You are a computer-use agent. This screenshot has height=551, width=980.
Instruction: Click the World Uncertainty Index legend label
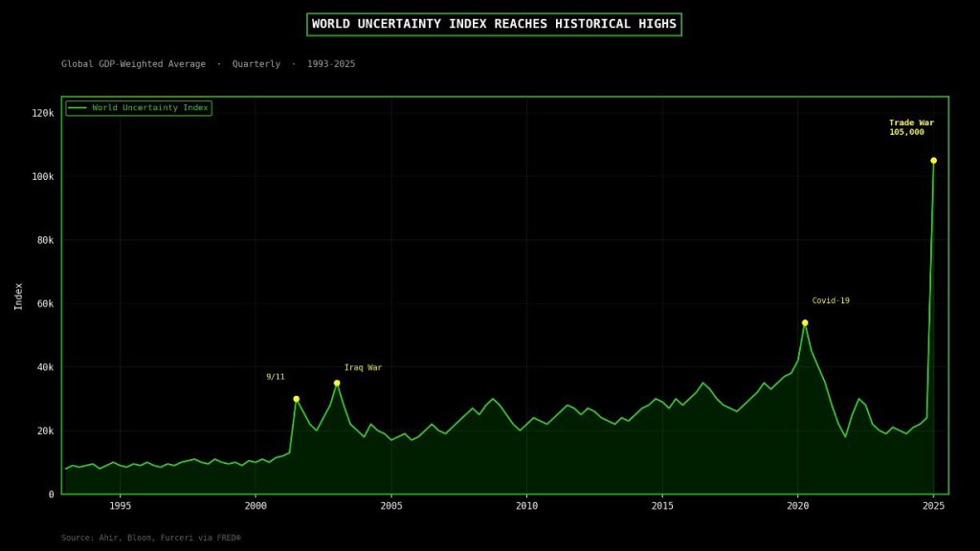150,108
